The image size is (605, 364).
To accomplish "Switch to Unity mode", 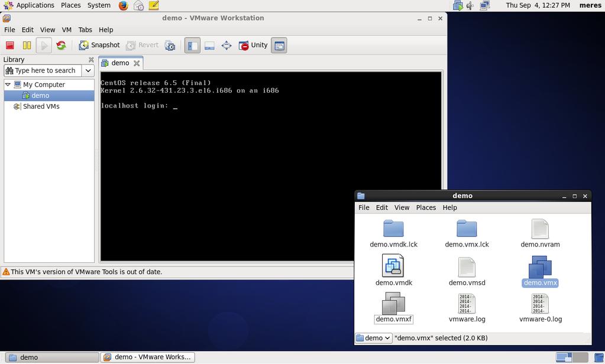I will [253, 45].
